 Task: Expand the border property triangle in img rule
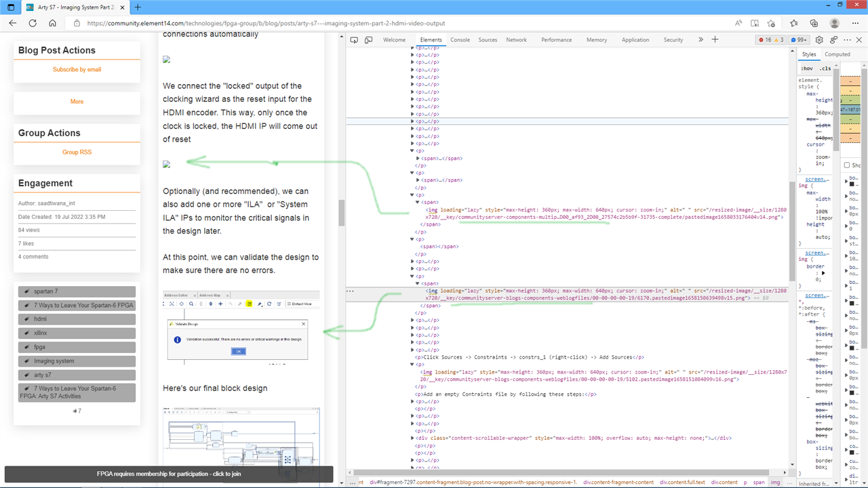(823, 273)
